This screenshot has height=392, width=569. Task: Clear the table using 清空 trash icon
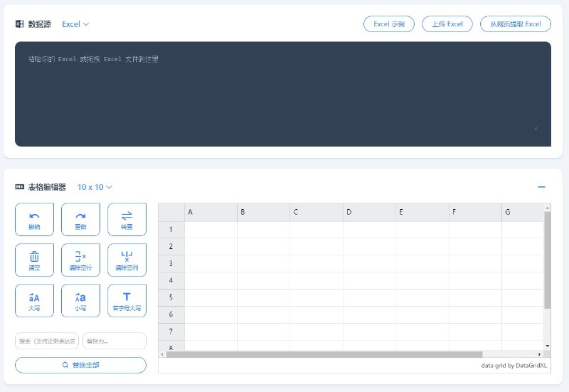coord(34,260)
